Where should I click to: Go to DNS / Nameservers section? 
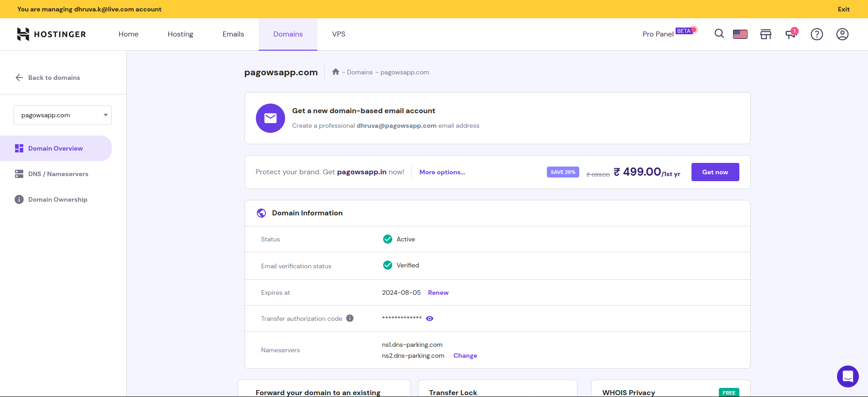click(58, 174)
